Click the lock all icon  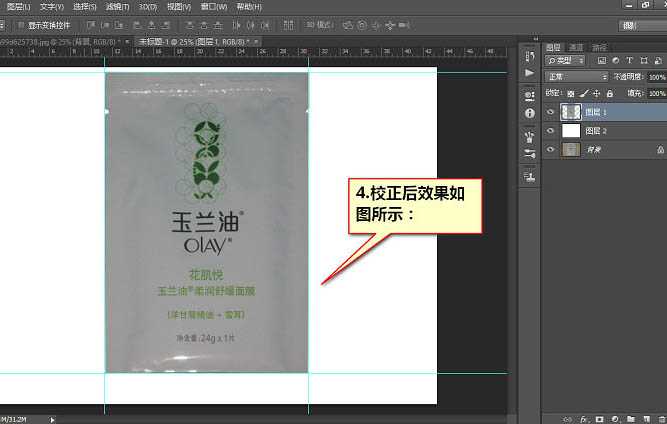(609, 93)
